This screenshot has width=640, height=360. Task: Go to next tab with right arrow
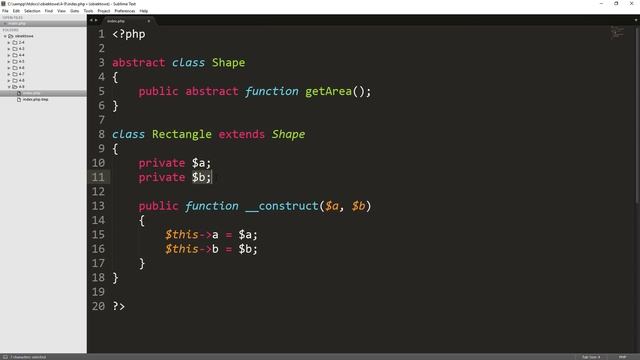(96, 20)
